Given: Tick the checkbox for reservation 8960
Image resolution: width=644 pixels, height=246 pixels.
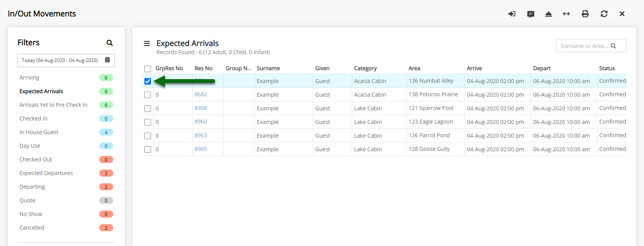Looking at the screenshot, I should click(147, 122).
